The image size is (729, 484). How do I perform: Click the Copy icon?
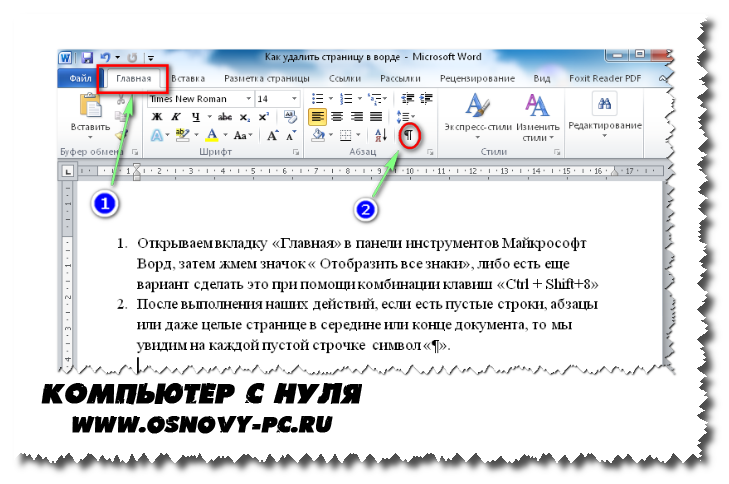[x=121, y=117]
